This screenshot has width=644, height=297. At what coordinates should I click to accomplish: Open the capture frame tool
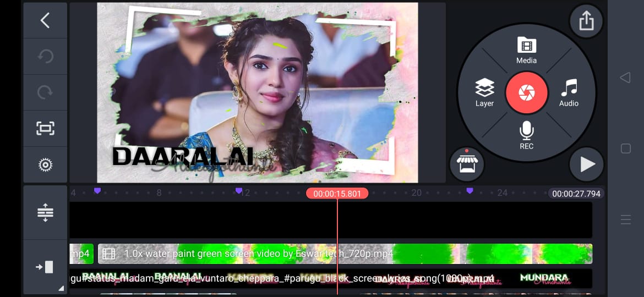(x=45, y=129)
